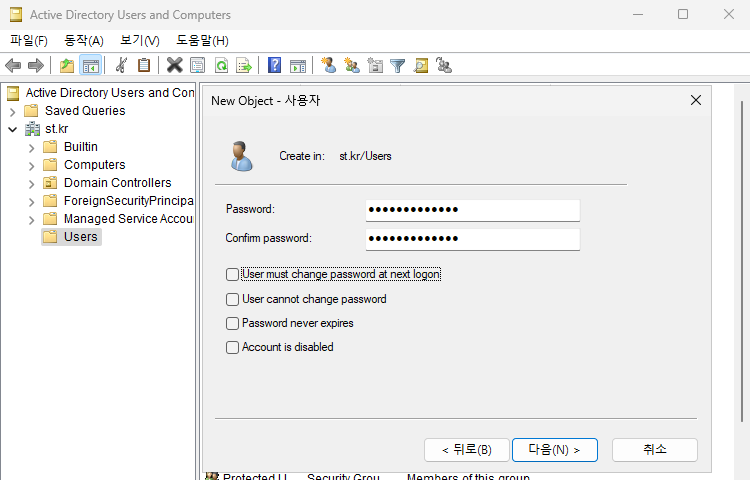Screen dimensions: 750x480
Task: Click the create new organizational unit icon
Action: 375,65
